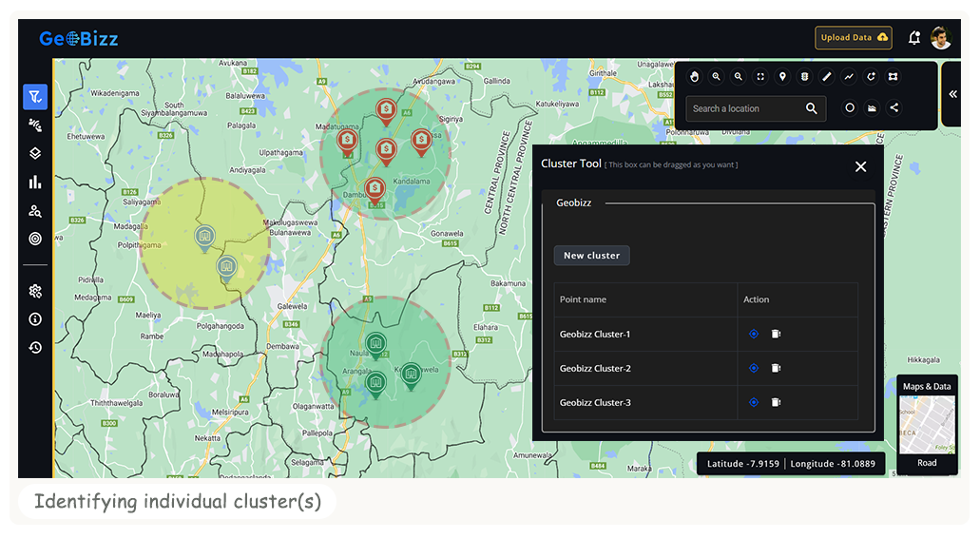Select the filter tool in left sidebar
Screen dimensions: 980x539
(x=35, y=97)
